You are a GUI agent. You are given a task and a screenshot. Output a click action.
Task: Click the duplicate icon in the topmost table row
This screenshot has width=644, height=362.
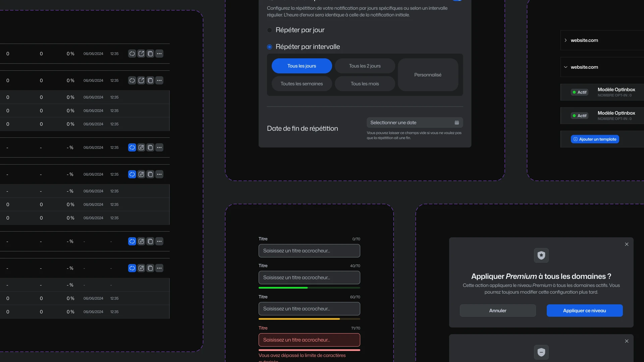(150, 54)
